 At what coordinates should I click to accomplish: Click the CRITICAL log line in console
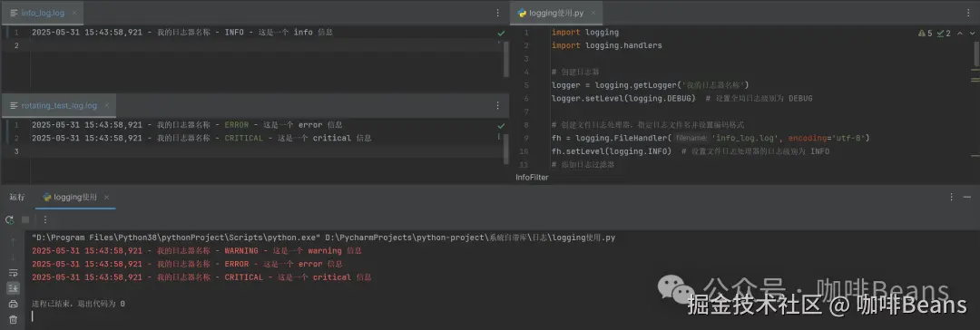pyautogui.click(x=201, y=277)
